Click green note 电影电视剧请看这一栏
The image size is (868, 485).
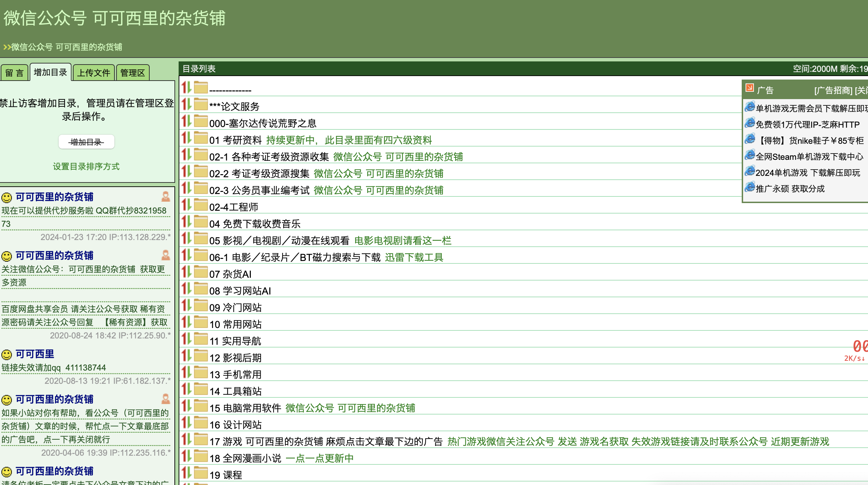pyautogui.click(x=403, y=241)
